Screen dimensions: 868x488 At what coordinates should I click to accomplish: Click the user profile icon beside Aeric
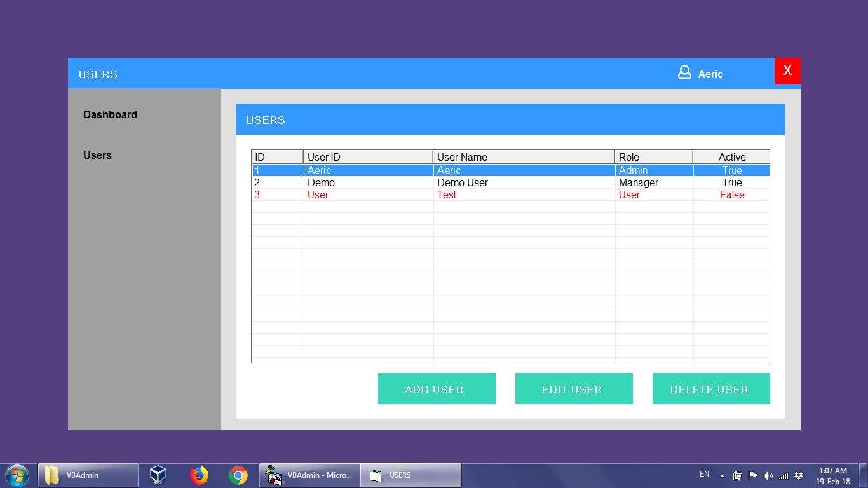[x=684, y=72]
